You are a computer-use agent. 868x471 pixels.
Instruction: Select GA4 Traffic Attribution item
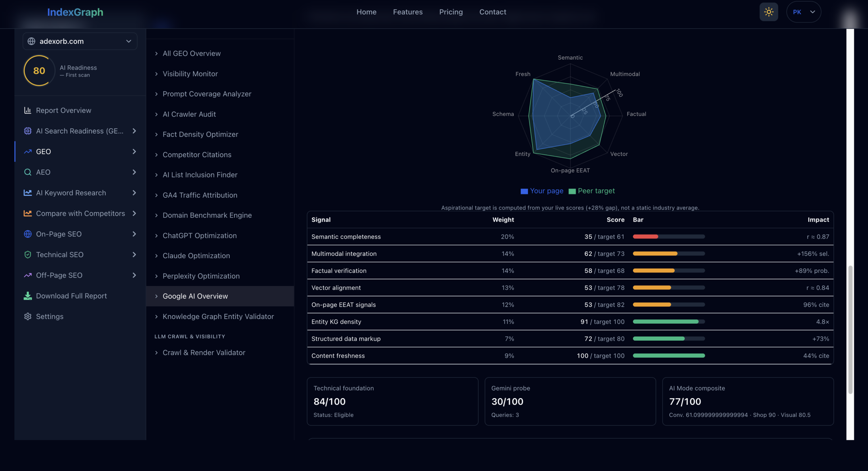[x=220, y=195]
